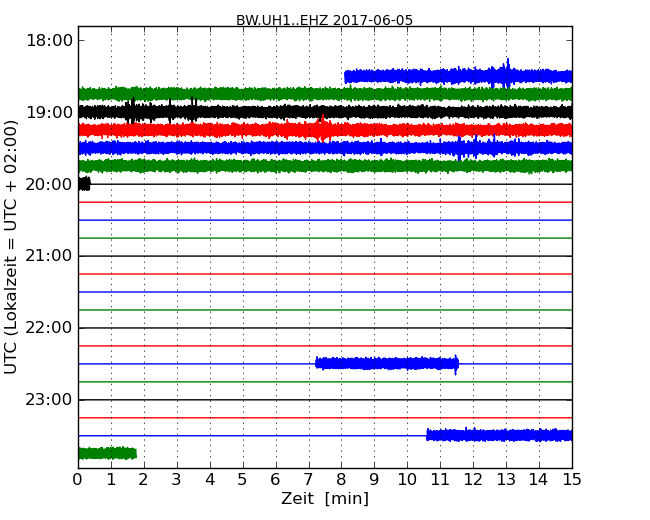Click the 20:00 y-axis tick label

pos(48,185)
